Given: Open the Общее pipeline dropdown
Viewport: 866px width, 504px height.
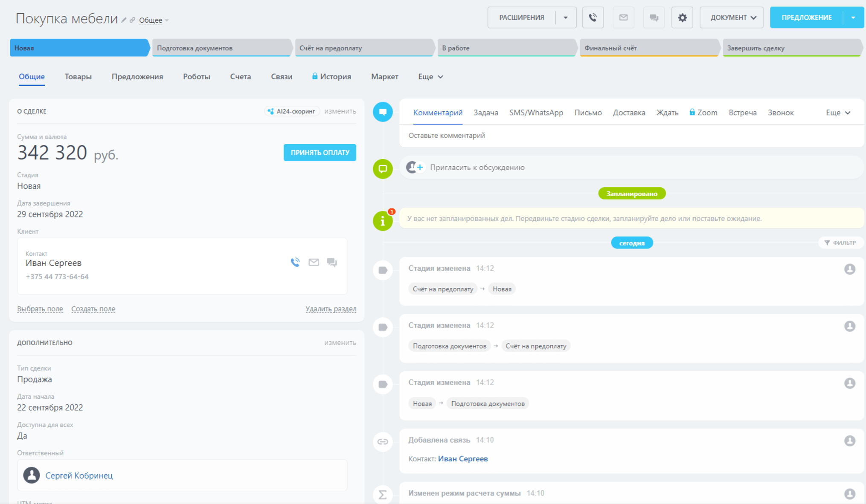Looking at the screenshot, I should tap(154, 20).
